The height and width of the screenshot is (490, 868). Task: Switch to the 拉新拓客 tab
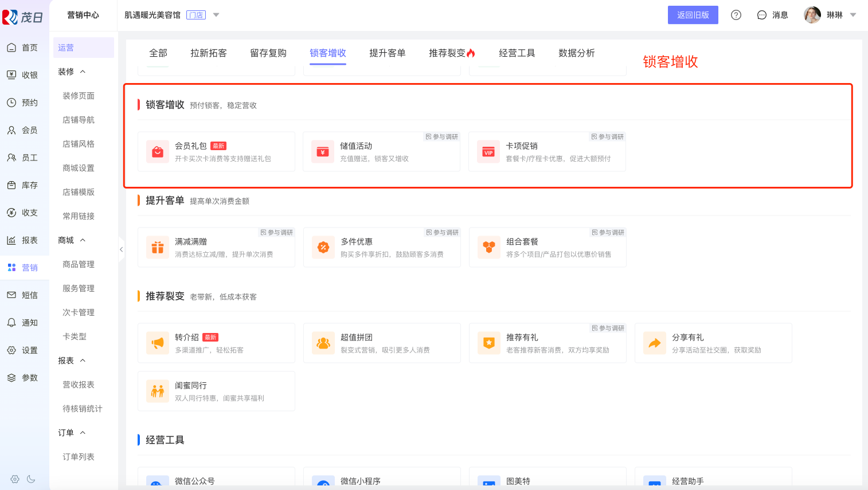click(x=209, y=53)
